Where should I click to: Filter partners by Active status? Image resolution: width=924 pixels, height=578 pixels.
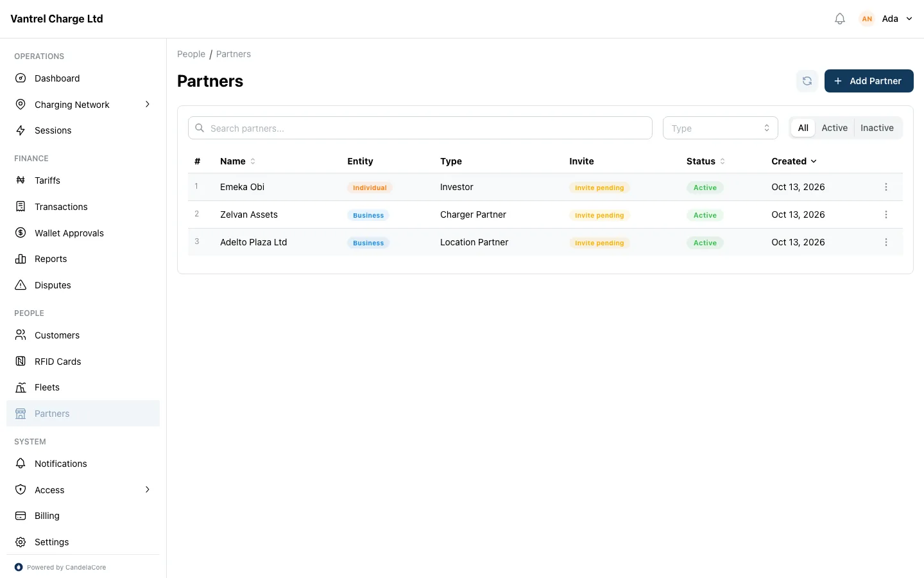pos(834,128)
